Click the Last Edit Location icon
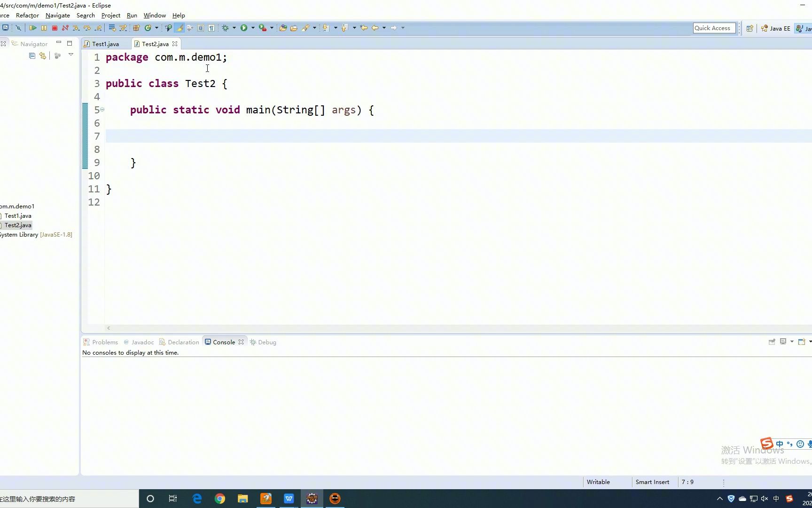812x508 pixels. 364,28
